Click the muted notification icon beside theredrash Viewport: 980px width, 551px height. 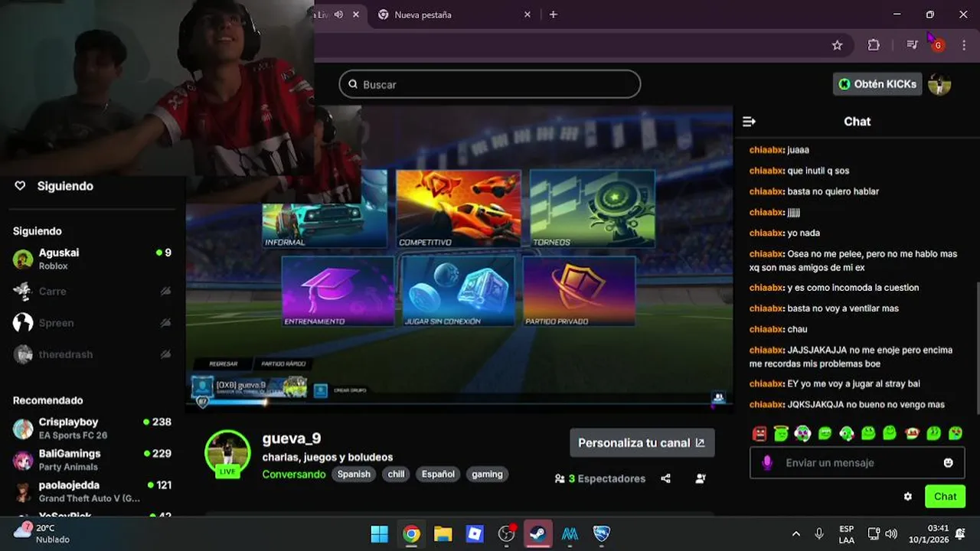point(165,354)
